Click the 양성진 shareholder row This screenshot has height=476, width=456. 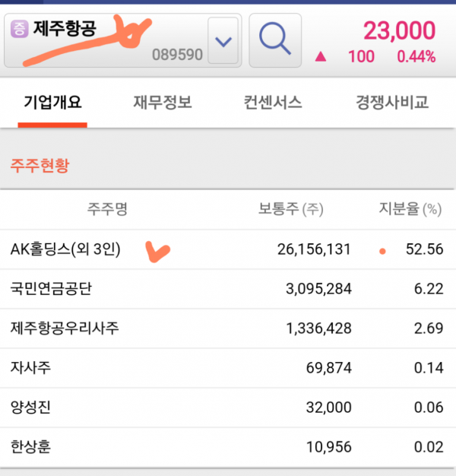(x=228, y=408)
